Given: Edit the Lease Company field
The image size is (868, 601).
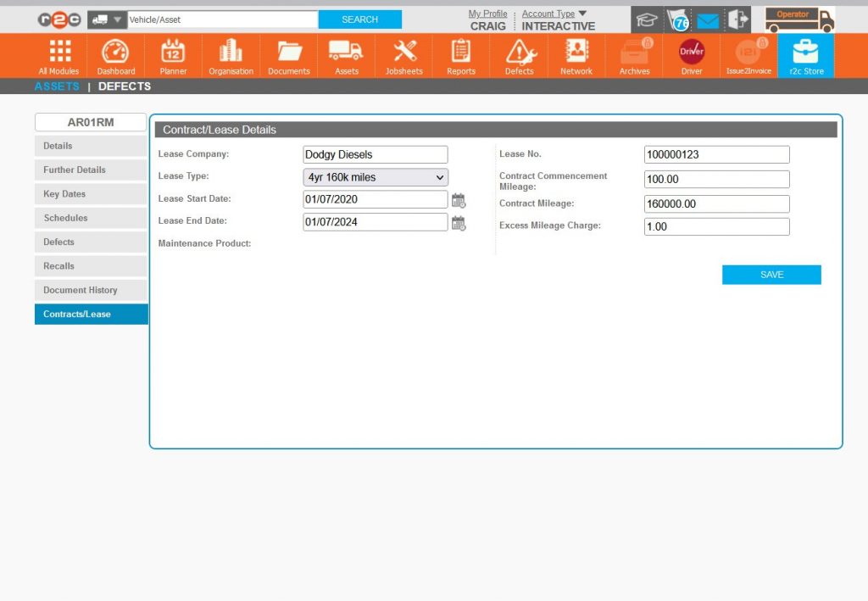Looking at the screenshot, I should (375, 154).
